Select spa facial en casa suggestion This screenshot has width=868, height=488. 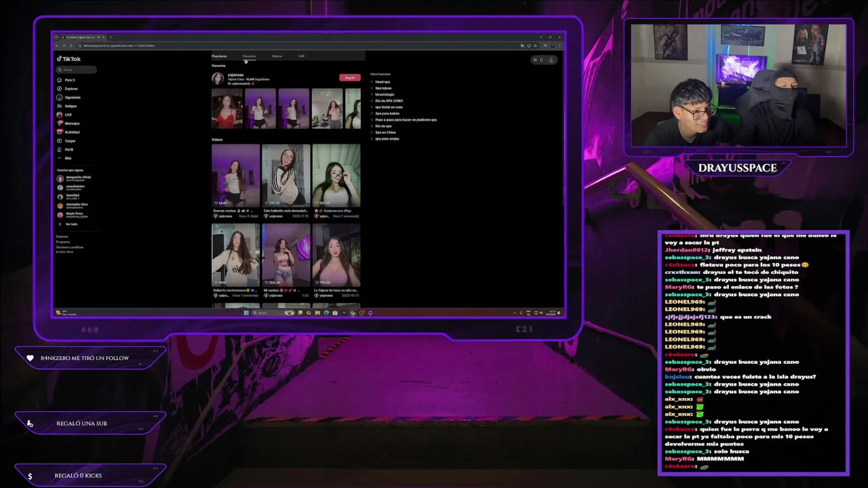pyautogui.click(x=389, y=107)
